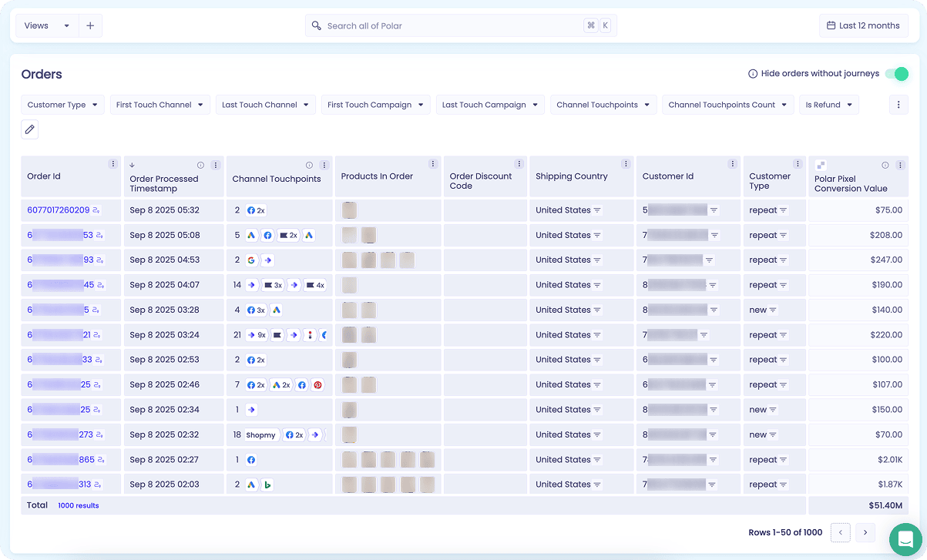Screen dimensions: 927x560
Task: Focus the Search all of Polar field
Action: [461, 25]
